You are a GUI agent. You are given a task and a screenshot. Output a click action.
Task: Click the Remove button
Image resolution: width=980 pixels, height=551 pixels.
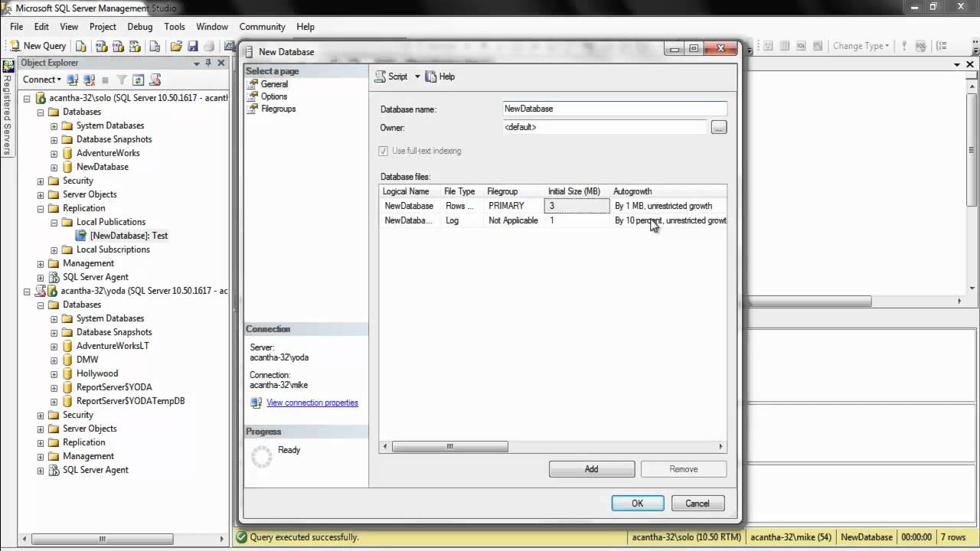[683, 469]
